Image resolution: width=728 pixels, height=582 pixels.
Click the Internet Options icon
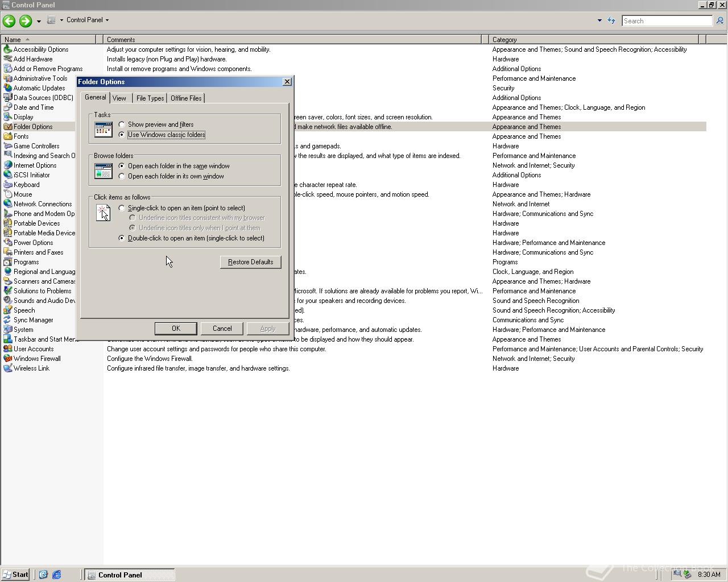[7, 165]
